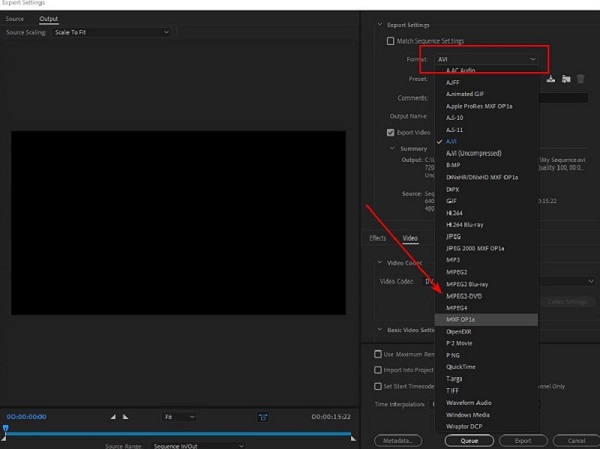This screenshot has height=449, width=600.
Task: Switch to the Source tab
Action: tap(15, 19)
